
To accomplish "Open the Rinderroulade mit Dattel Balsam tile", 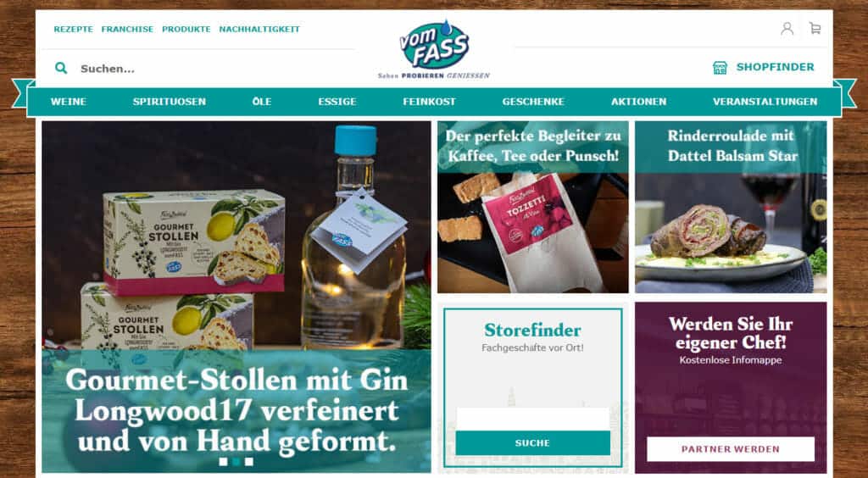I will point(731,208).
